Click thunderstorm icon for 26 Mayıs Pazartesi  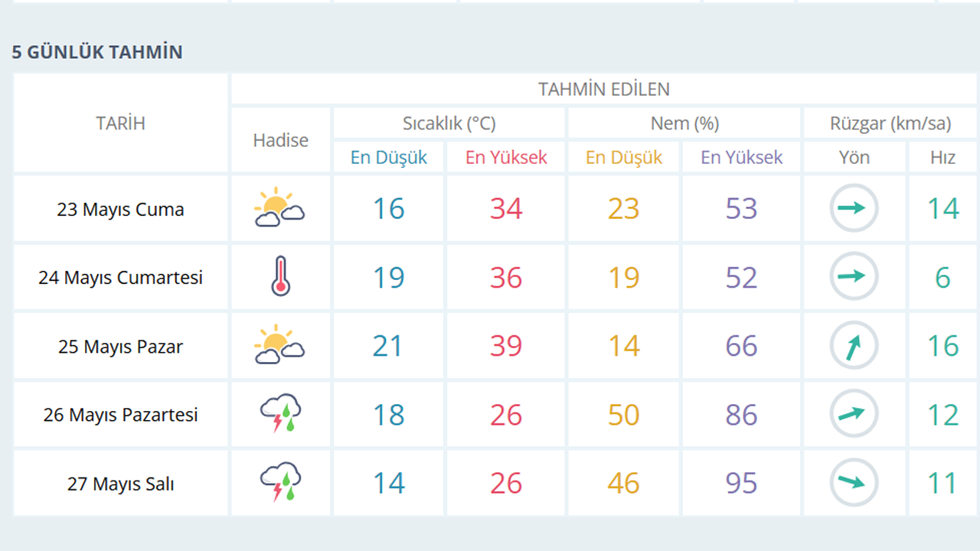click(280, 414)
